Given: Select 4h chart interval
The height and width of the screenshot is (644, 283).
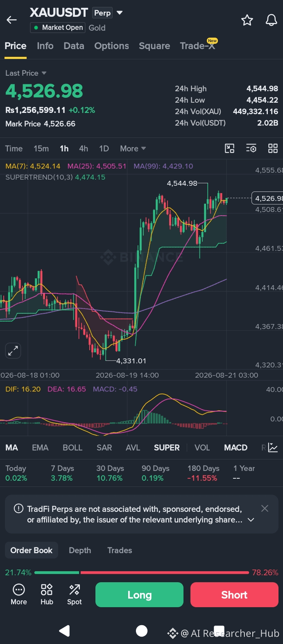Looking at the screenshot, I should click(84, 149).
